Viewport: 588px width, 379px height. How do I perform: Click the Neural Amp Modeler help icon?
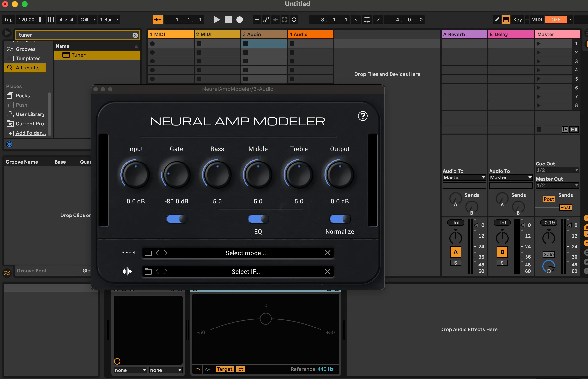click(363, 116)
